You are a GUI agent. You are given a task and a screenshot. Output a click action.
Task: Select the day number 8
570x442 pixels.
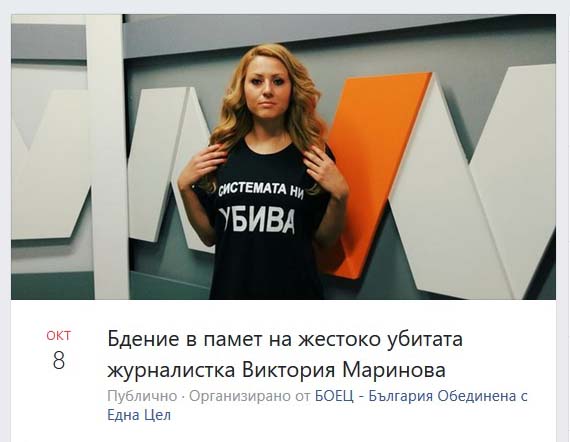59,361
